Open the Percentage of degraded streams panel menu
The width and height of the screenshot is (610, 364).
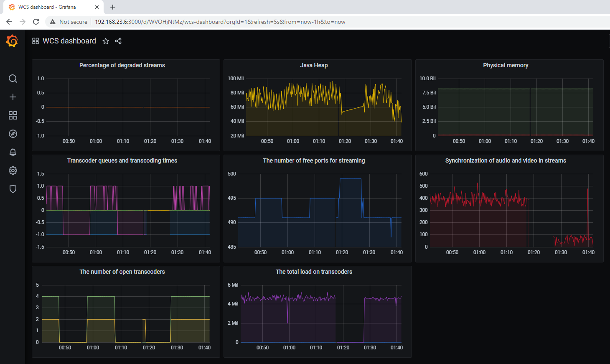[122, 65]
